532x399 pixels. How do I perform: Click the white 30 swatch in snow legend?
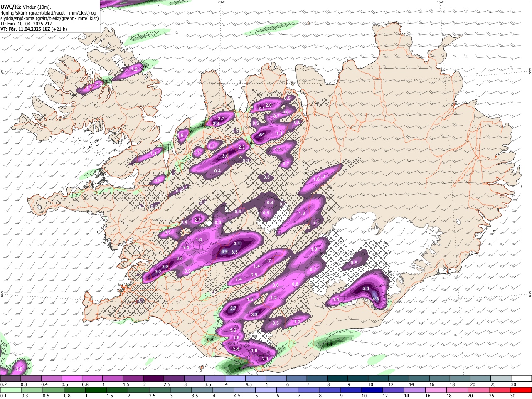pyautogui.click(x=521, y=379)
